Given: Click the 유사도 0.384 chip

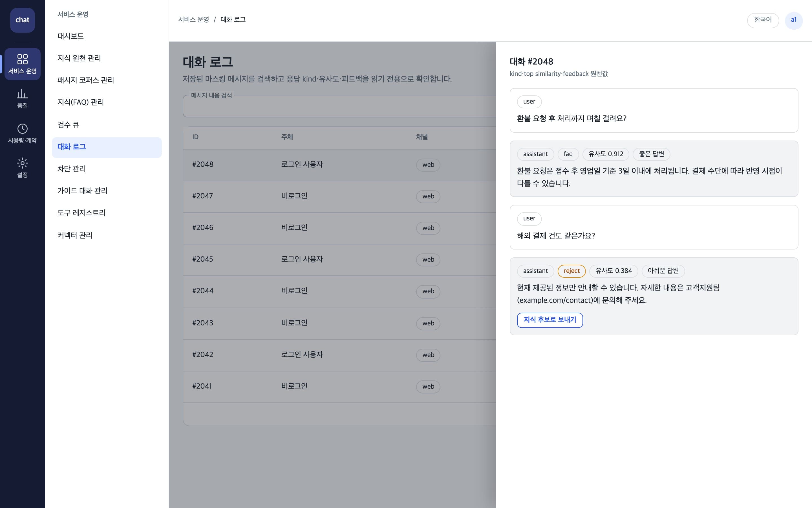Looking at the screenshot, I should [614, 271].
